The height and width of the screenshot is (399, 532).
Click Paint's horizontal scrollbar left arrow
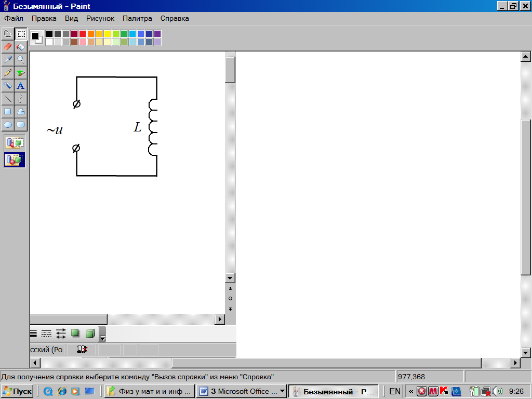[35, 363]
